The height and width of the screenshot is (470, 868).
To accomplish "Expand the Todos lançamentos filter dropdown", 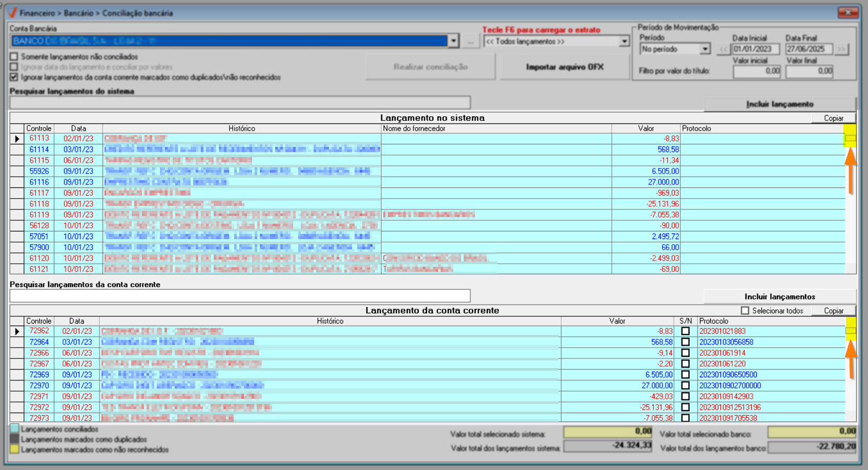I will click(624, 41).
